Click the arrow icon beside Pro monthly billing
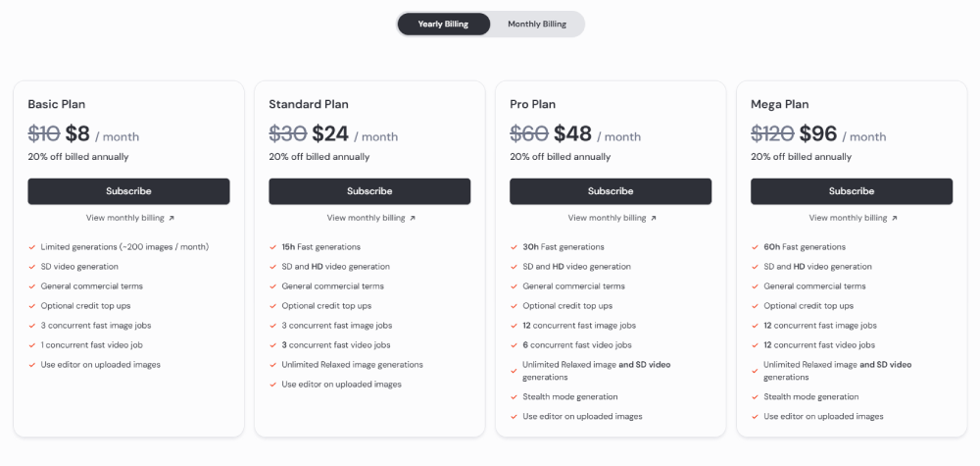Viewport: 980px width, 466px height. pyautogui.click(x=654, y=219)
